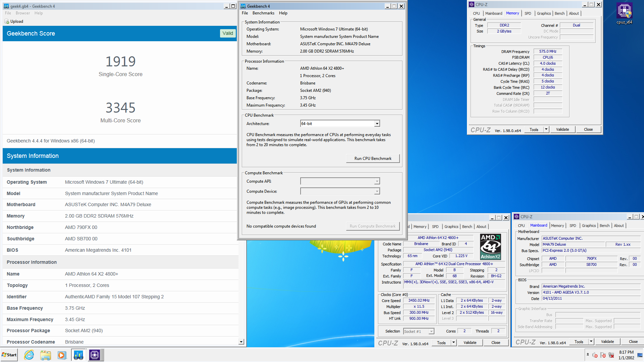Open Internet Explorer from the taskbar
This screenshot has height=362, width=644.
coord(29,355)
